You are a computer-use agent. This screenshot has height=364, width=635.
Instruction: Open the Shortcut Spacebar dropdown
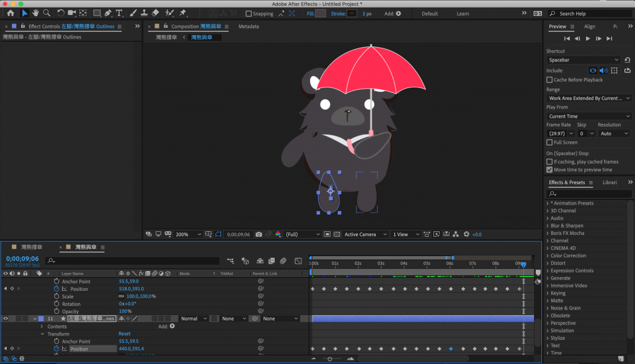pyautogui.click(x=583, y=60)
